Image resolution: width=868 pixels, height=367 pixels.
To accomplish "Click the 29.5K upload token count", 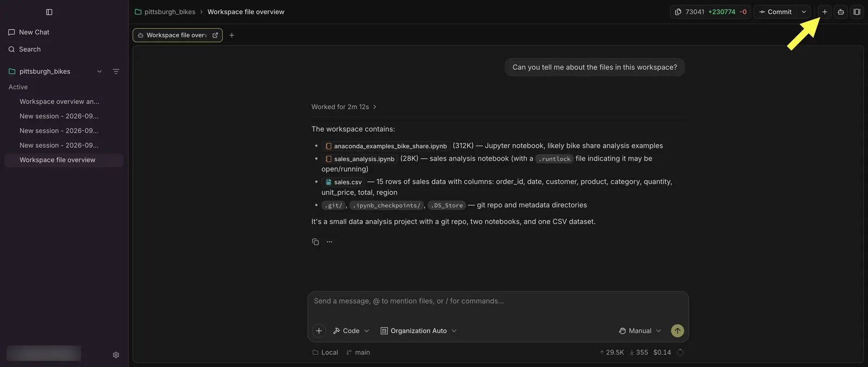I will point(611,352).
